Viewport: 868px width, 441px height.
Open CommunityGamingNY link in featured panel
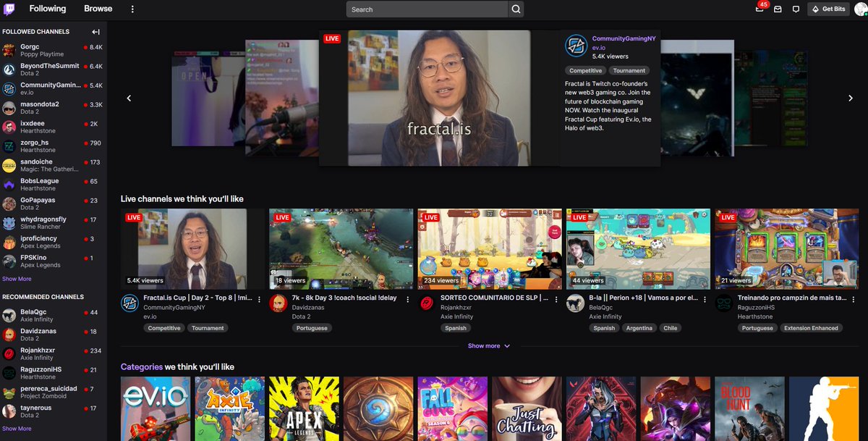click(x=624, y=39)
